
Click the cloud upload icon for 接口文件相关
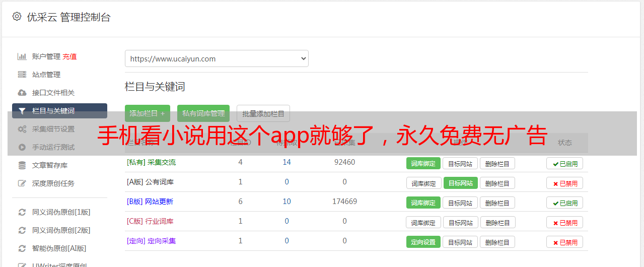pos(22,93)
